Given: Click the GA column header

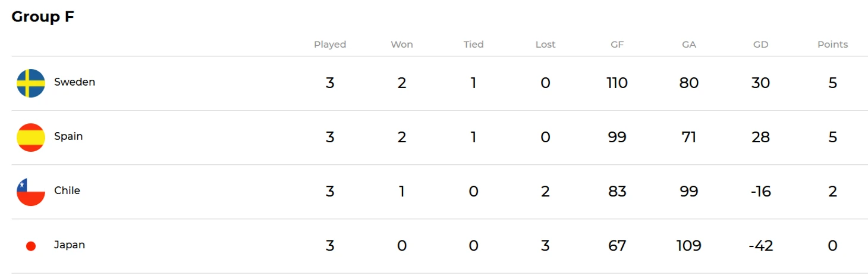Looking at the screenshot, I should coord(689,45).
